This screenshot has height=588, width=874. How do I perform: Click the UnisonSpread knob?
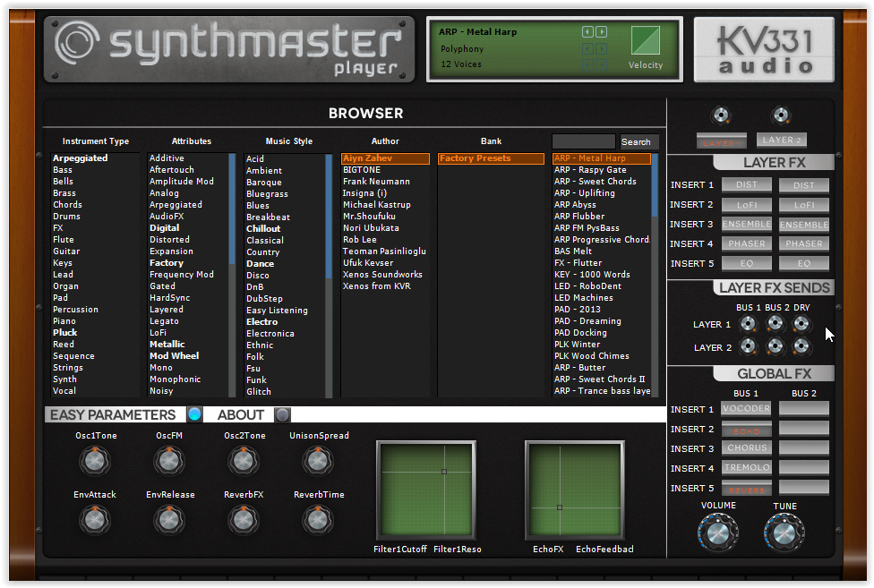(318, 461)
